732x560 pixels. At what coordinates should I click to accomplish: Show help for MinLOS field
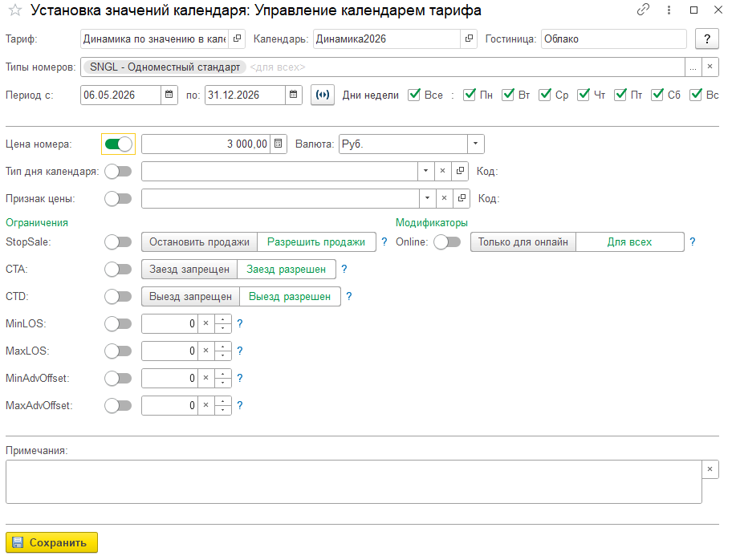click(x=240, y=323)
